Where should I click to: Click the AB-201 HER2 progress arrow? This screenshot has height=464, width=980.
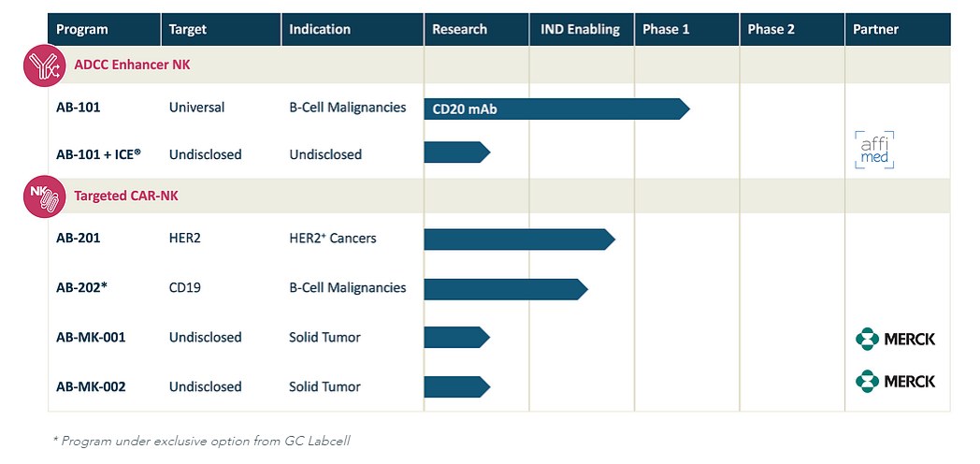[x=519, y=239]
